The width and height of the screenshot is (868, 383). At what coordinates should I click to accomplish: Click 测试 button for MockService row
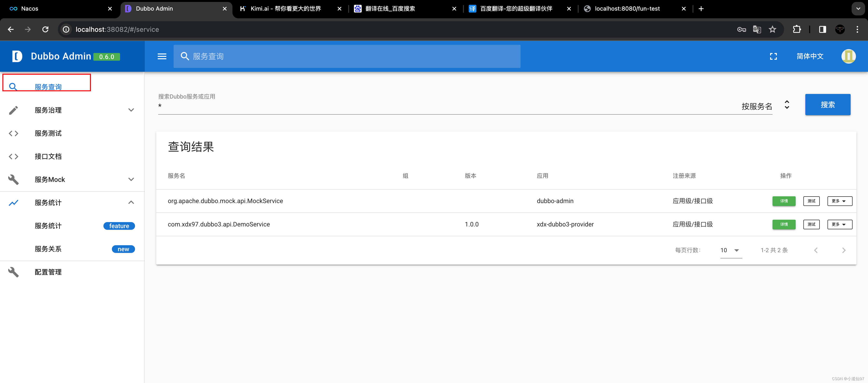click(x=811, y=201)
